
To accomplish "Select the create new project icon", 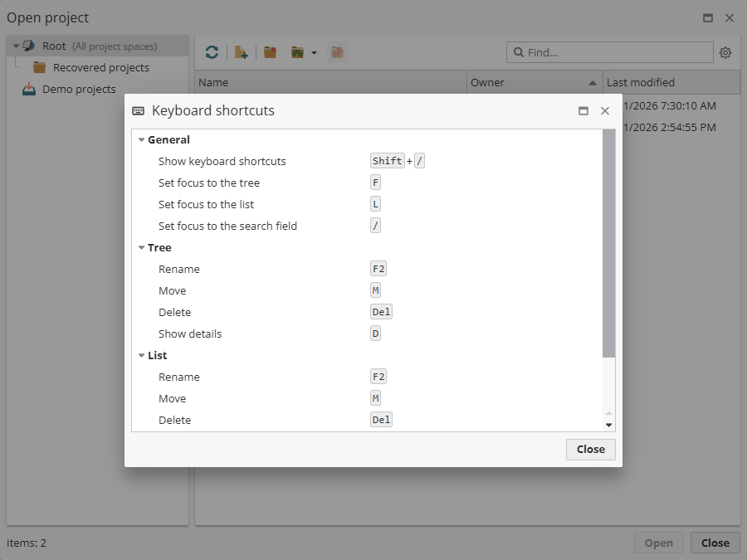I will [241, 51].
